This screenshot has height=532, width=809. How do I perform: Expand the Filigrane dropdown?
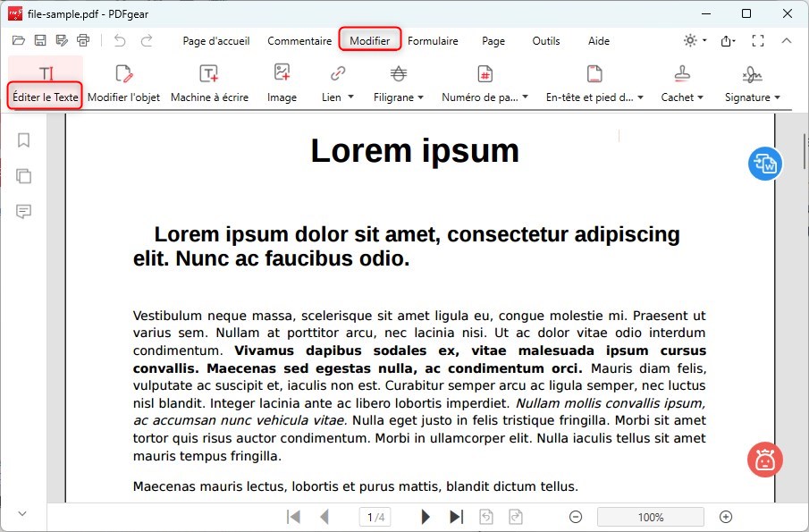399,97
